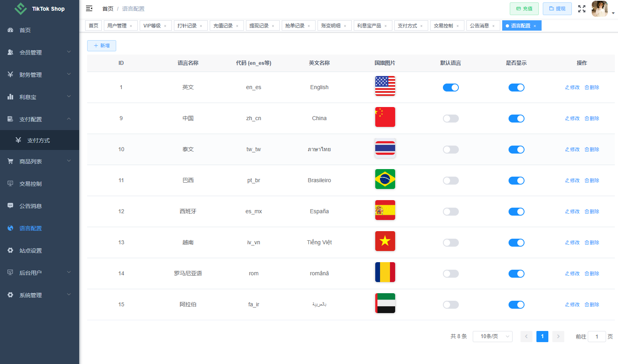Click the 新增 add button
Viewport: 618px width, 364px height.
tap(101, 46)
